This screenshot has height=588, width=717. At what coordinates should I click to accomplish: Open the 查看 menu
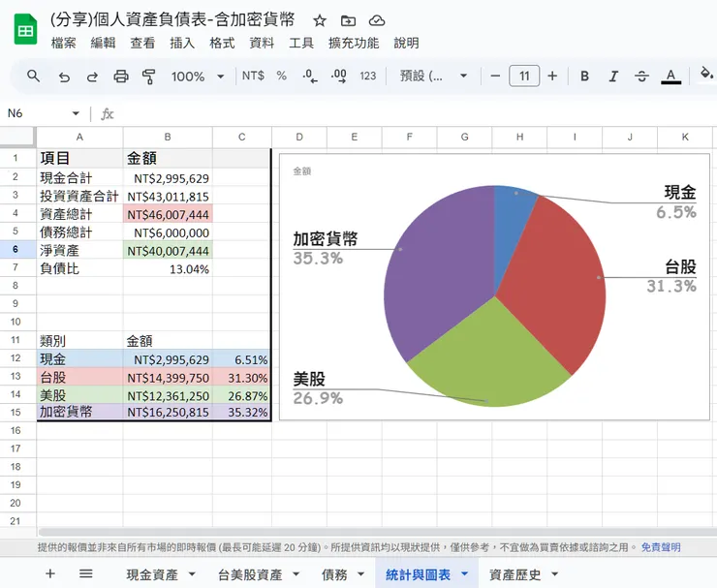(142, 43)
